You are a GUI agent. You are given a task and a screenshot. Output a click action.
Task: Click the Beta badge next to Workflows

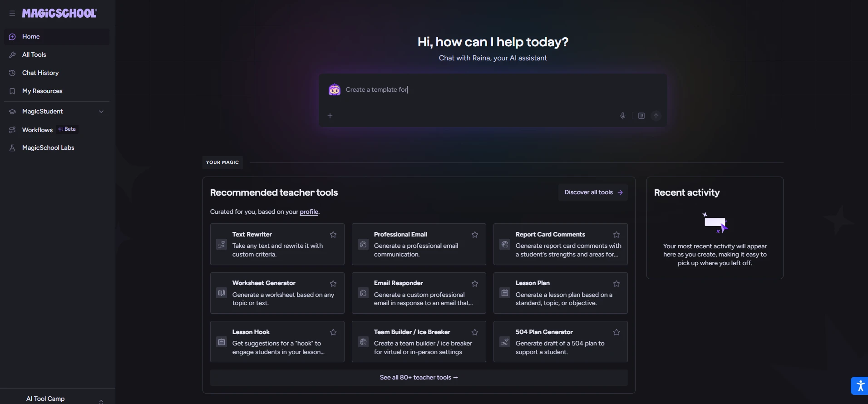pyautogui.click(x=67, y=129)
